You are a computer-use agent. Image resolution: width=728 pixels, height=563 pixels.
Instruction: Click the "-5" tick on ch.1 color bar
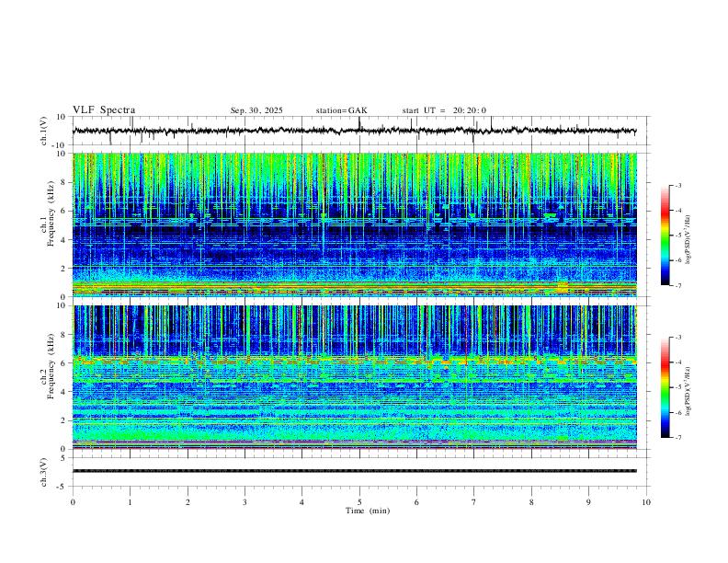tap(677, 236)
